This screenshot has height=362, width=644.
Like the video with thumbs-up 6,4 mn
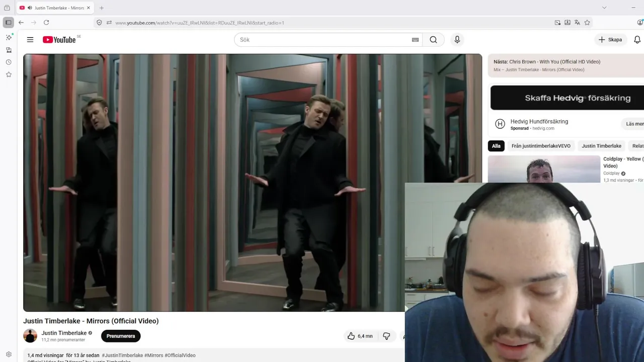click(360, 336)
